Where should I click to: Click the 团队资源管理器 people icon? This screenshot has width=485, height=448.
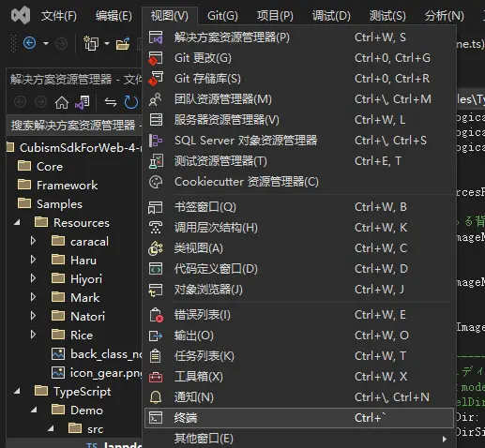tap(156, 99)
